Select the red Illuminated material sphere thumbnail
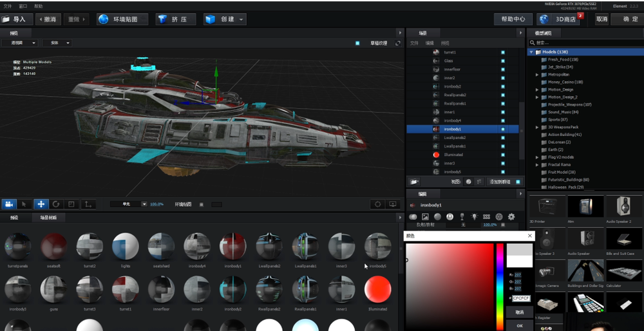Screen dimensions: 644x331 coord(377,289)
